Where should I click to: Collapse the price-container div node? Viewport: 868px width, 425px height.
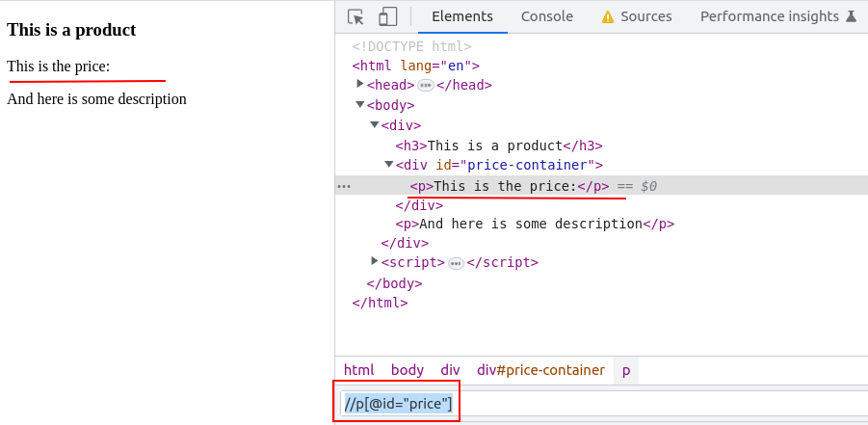(389, 165)
